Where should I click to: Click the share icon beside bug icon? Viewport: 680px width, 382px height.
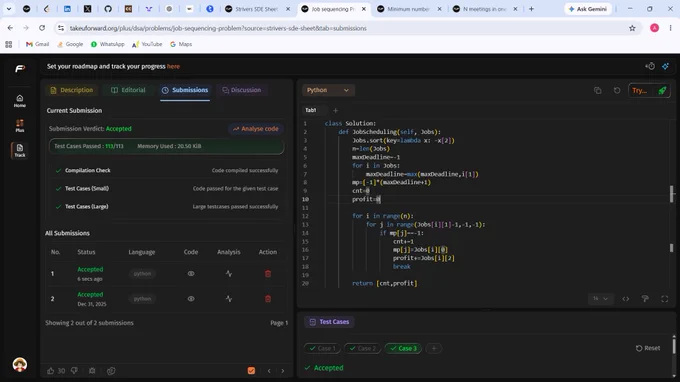pos(111,371)
